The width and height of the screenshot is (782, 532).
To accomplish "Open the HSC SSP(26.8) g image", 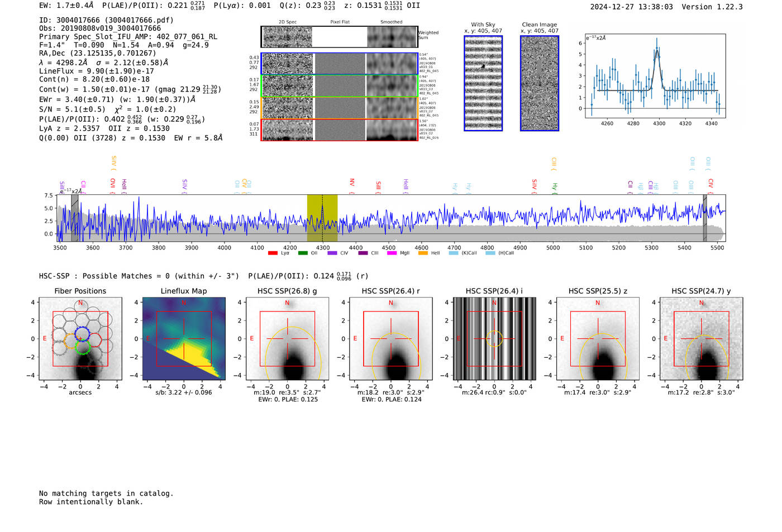I will [x=287, y=339].
